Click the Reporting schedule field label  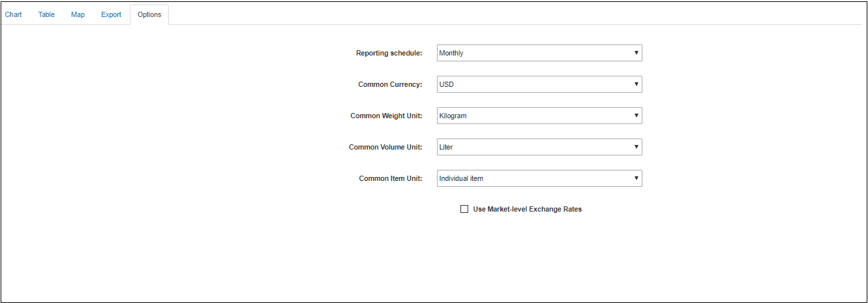(389, 53)
